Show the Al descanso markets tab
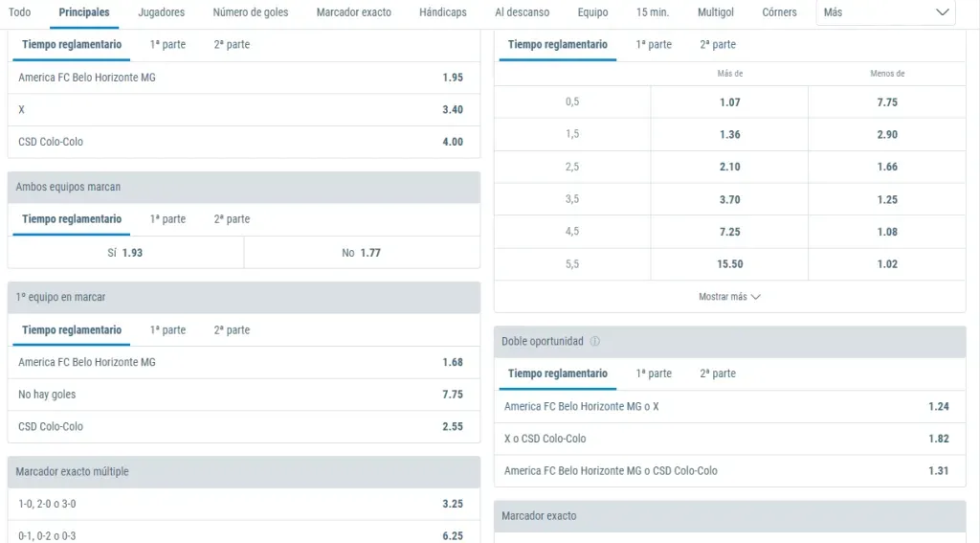 coord(523,12)
